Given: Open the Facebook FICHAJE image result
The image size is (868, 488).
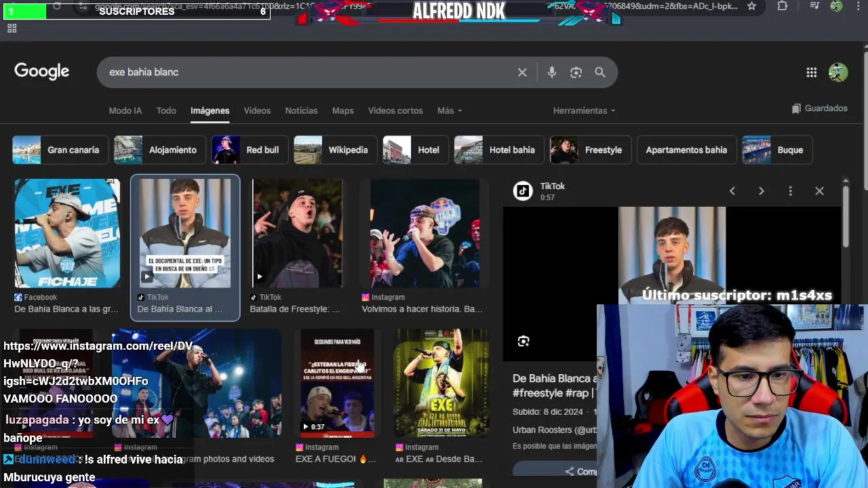Looking at the screenshot, I should pyautogui.click(x=67, y=233).
